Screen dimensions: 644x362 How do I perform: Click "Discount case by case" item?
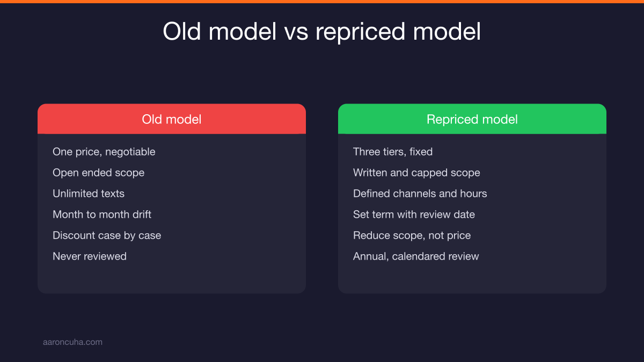click(x=107, y=235)
